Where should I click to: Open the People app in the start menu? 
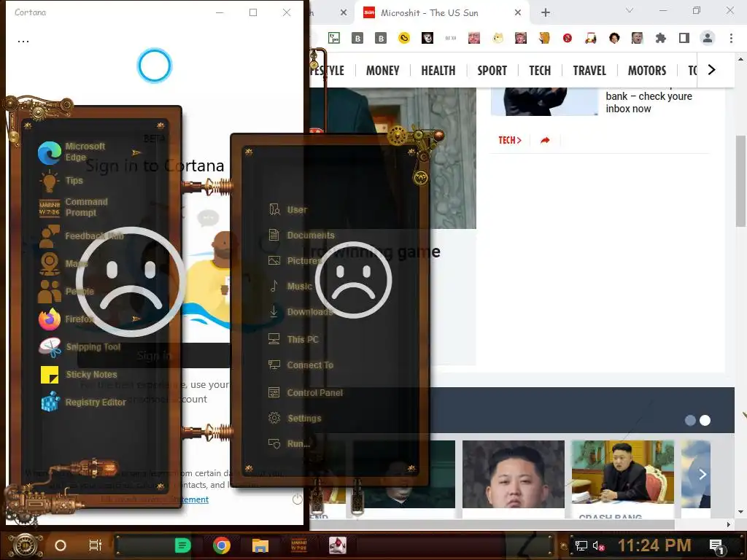[x=66, y=292]
